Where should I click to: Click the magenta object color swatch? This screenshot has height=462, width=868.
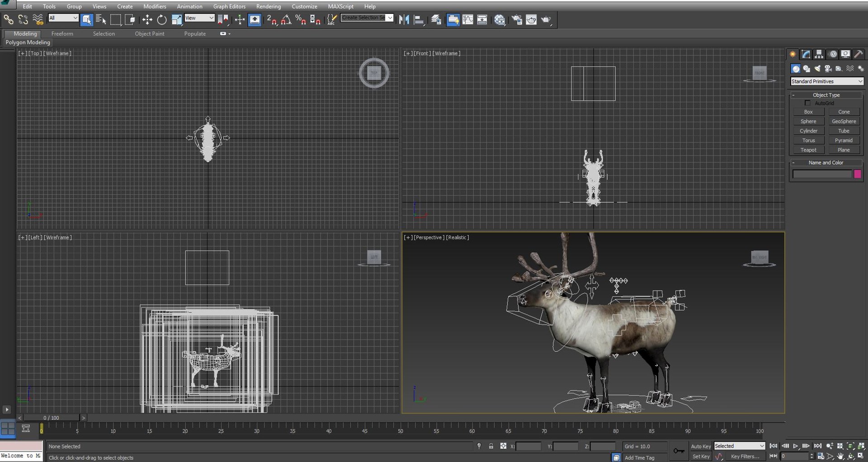pyautogui.click(x=858, y=174)
